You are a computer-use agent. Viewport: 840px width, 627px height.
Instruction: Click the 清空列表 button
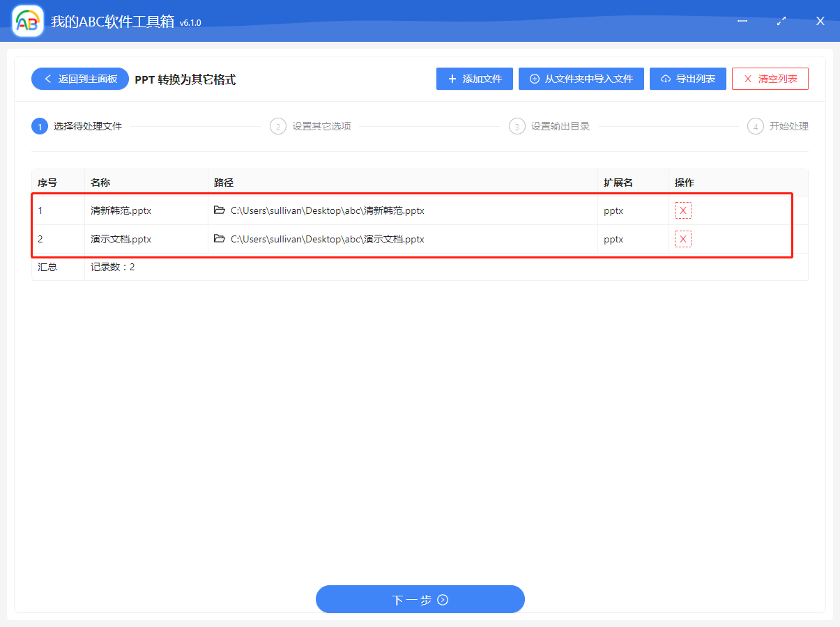(770, 78)
